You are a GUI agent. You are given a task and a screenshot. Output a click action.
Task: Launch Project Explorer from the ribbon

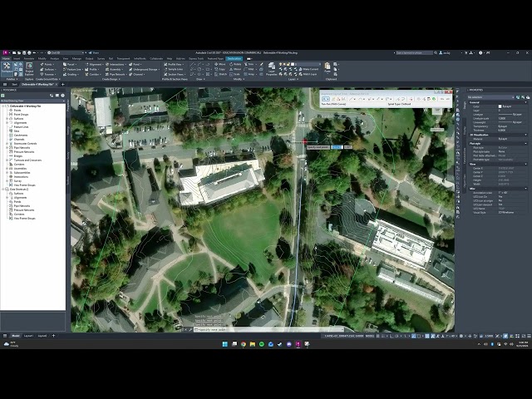[30, 69]
